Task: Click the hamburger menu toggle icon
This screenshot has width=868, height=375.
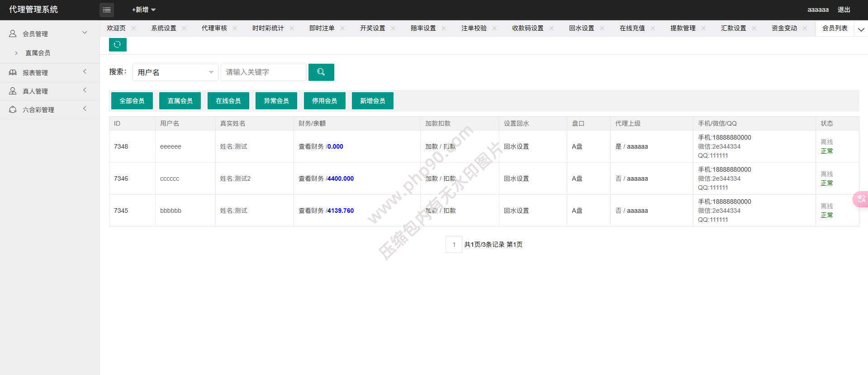Action: pos(107,9)
